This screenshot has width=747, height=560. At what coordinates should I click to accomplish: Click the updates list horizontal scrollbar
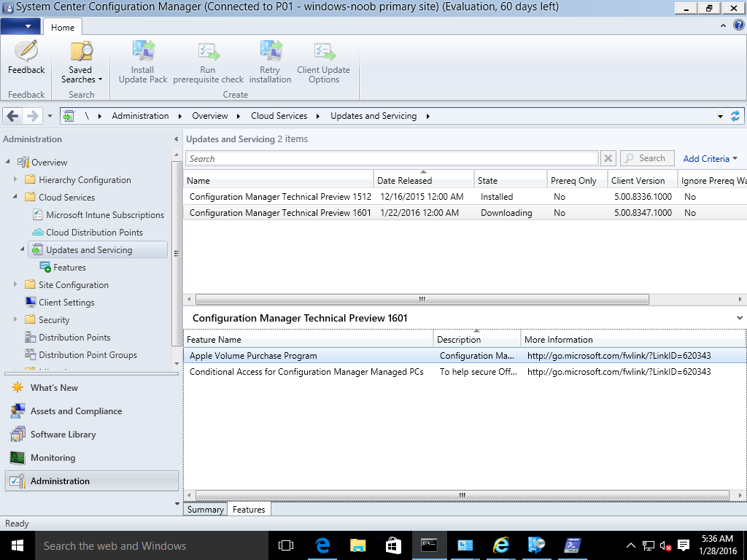pos(422,299)
